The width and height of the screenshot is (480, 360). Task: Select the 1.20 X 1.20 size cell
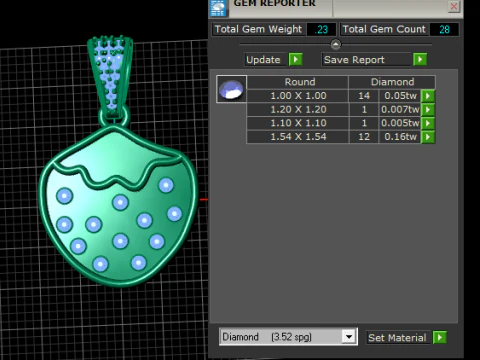pos(298,110)
